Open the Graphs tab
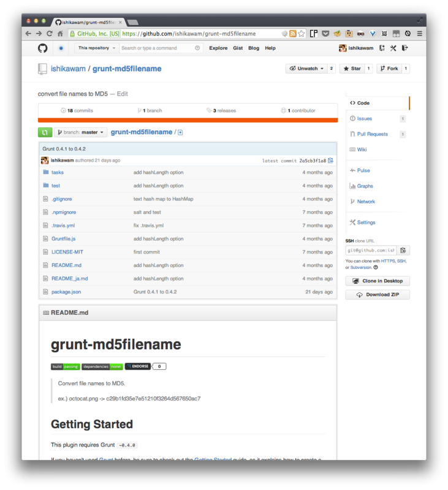Image resolution: width=448 pixels, height=490 pixels. point(365,186)
